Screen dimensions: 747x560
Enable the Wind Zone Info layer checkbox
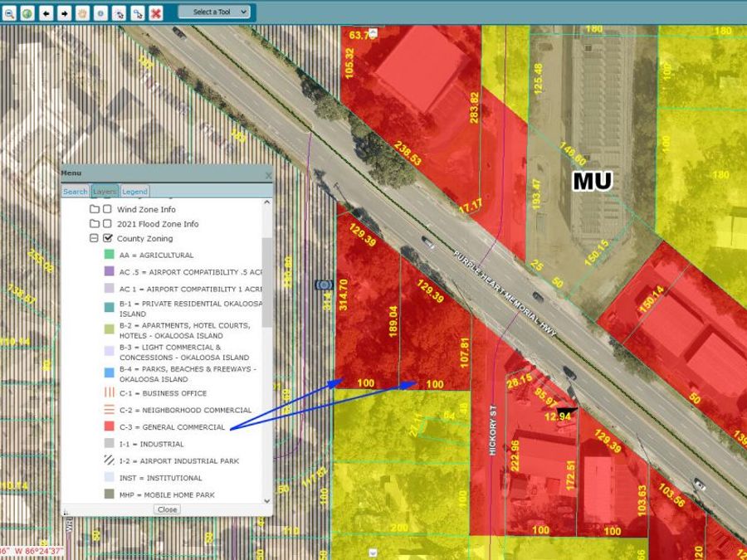(108, 209)
